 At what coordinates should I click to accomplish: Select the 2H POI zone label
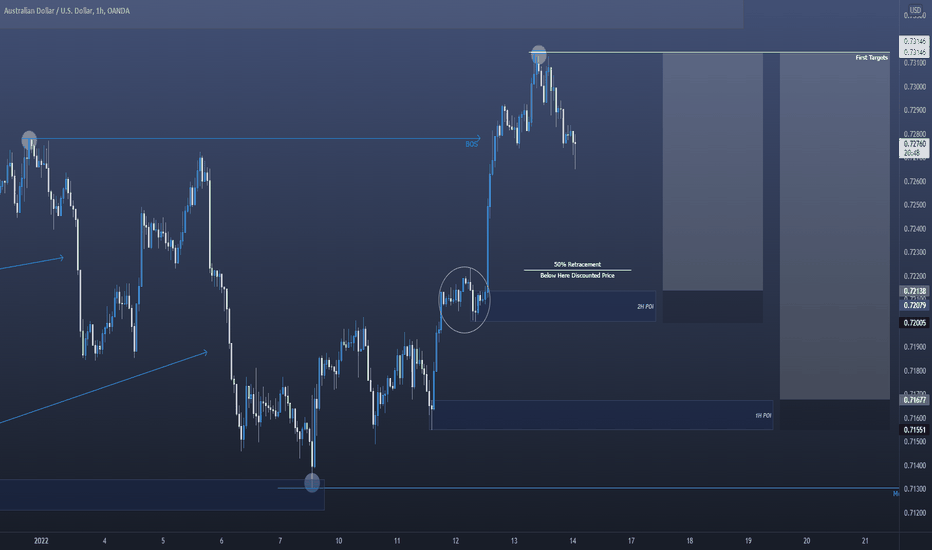point(645,307)
